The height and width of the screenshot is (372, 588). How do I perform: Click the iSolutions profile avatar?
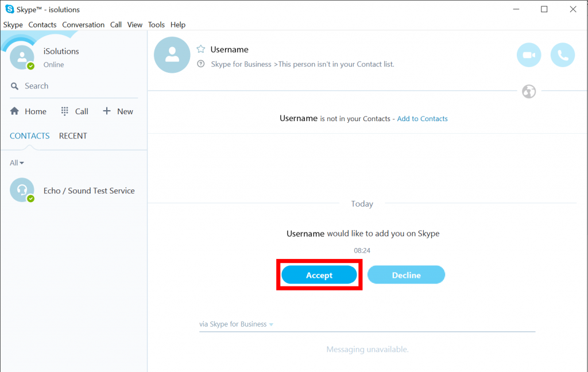click(22, 56)
